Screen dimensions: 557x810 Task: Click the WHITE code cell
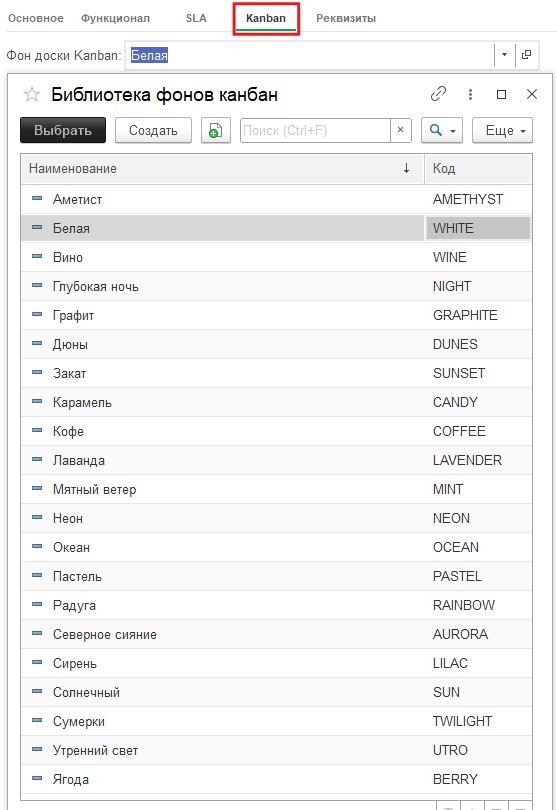pos(478,228)
